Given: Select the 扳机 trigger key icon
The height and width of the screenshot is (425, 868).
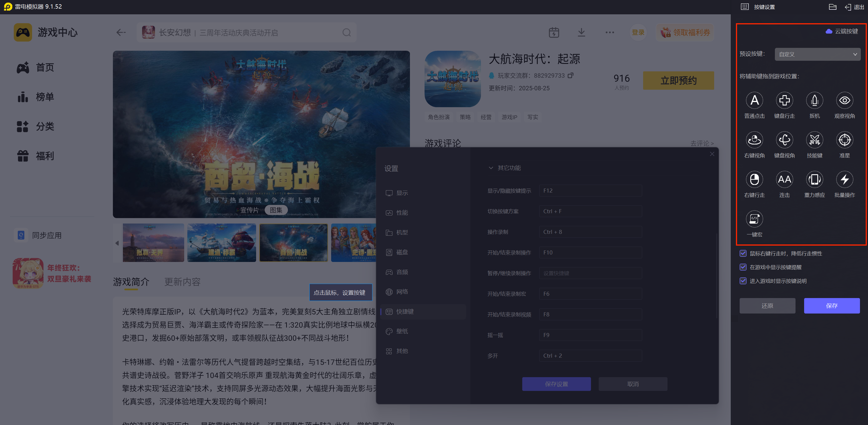Looking at the screenshot, I should [x=814, y=100].
